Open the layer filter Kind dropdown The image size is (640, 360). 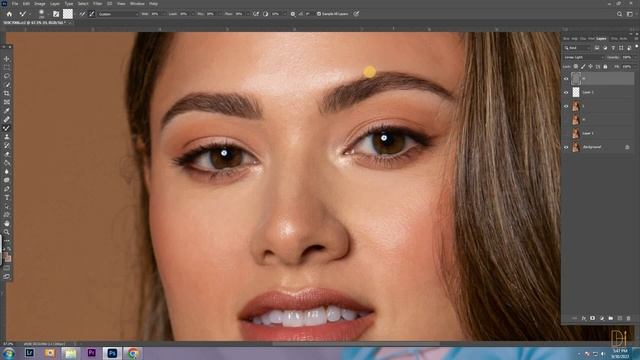tap(577, 48)
